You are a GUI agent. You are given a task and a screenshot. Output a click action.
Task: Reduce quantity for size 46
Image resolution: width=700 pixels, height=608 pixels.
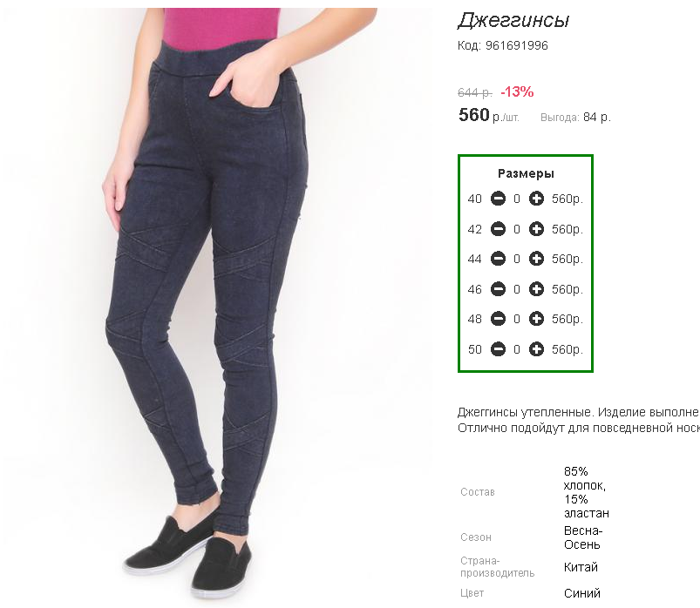pos(498,289)
